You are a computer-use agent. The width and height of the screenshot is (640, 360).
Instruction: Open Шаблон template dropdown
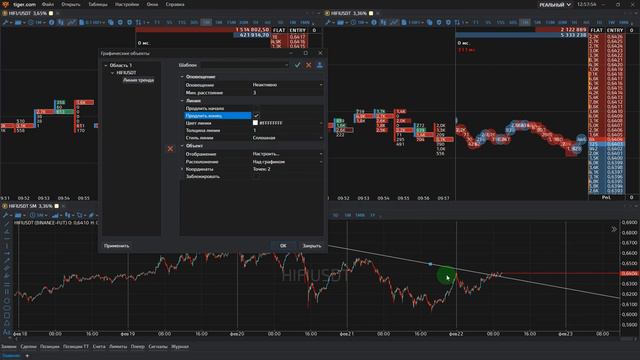(286, 65)
